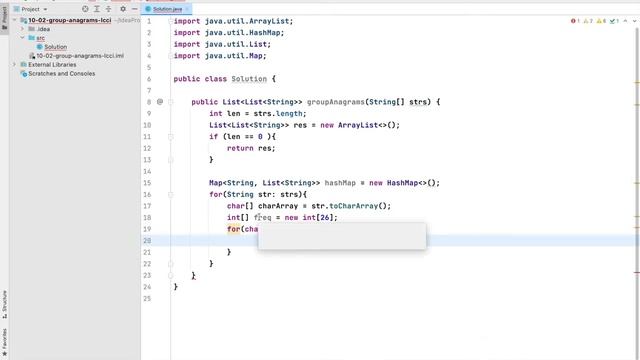This screenshot has width=640, height=360.
Task: Click the gutter icon on line 8
Action: click(x=160, y=102)
